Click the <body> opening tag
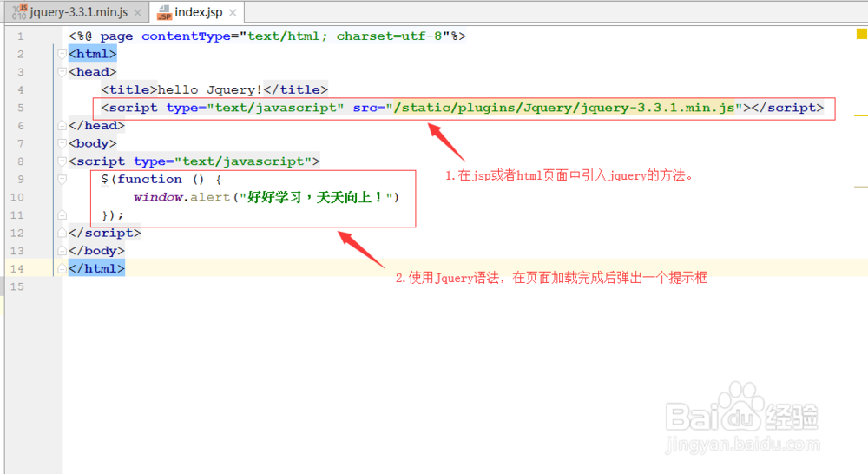Screen dimensions: 868x474 93,143
